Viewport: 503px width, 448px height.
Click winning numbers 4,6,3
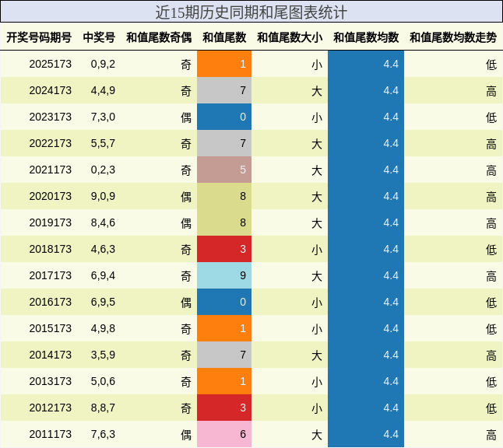(103, 249)
